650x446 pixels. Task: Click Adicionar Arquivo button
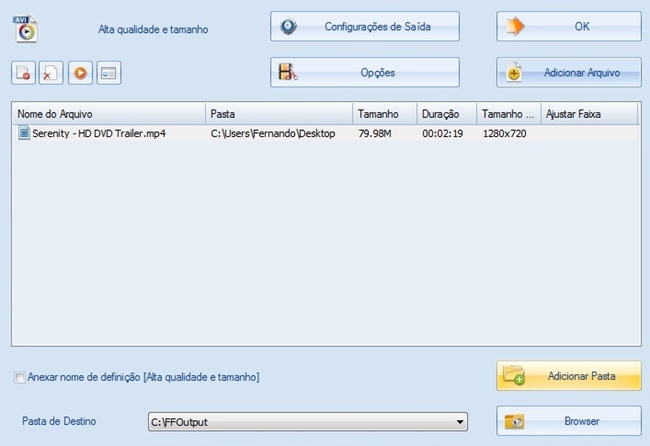[569, 73]
